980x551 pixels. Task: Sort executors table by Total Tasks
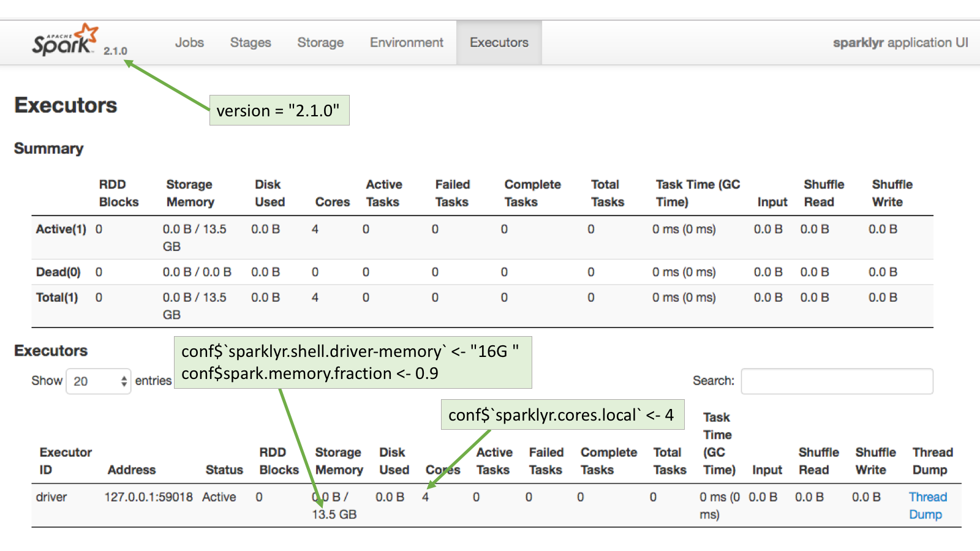(669, 461)
